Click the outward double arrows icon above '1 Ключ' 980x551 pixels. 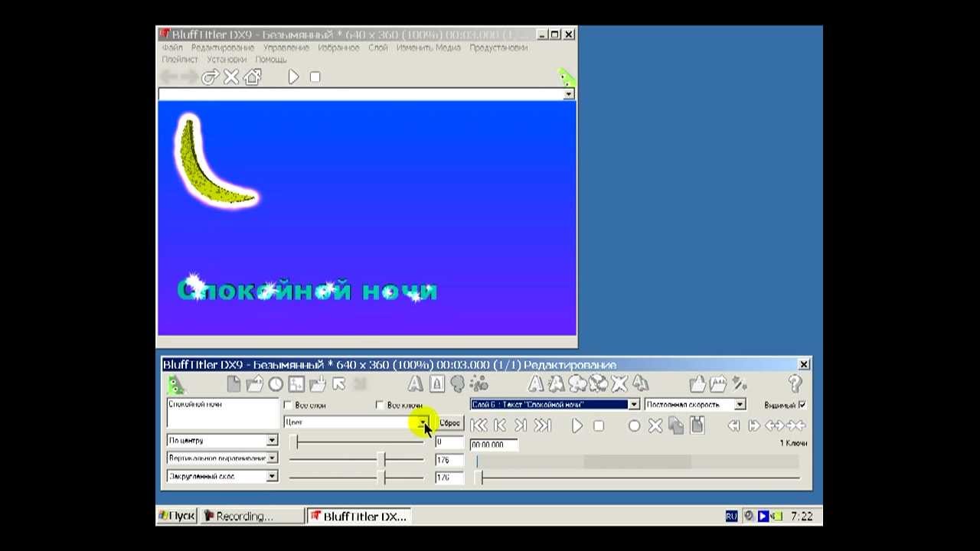coord(775,425)
